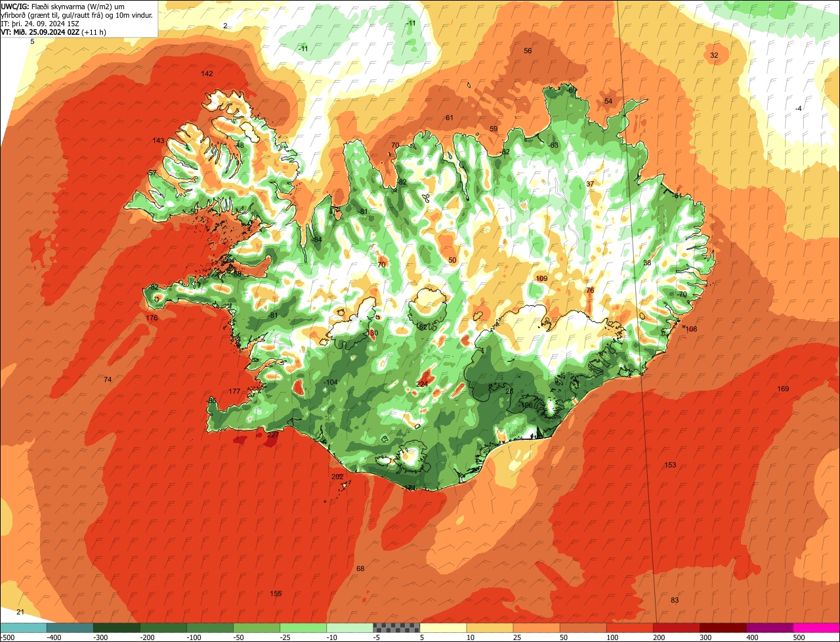The height and width of the screenshot is (642, 840).
Task: Select the pale yellow legend swatch between 5 and 10
Action: pos(443,628)
